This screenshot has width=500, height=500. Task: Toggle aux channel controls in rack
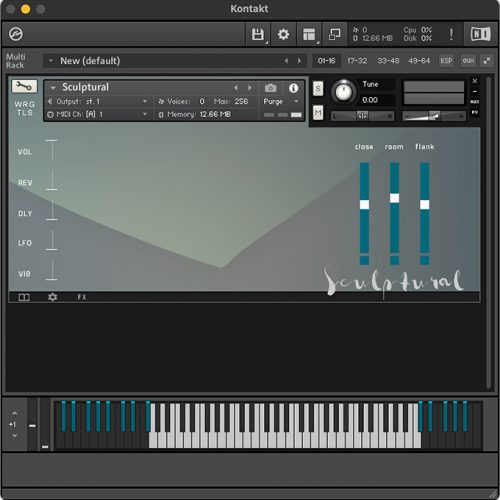[468, 61]
